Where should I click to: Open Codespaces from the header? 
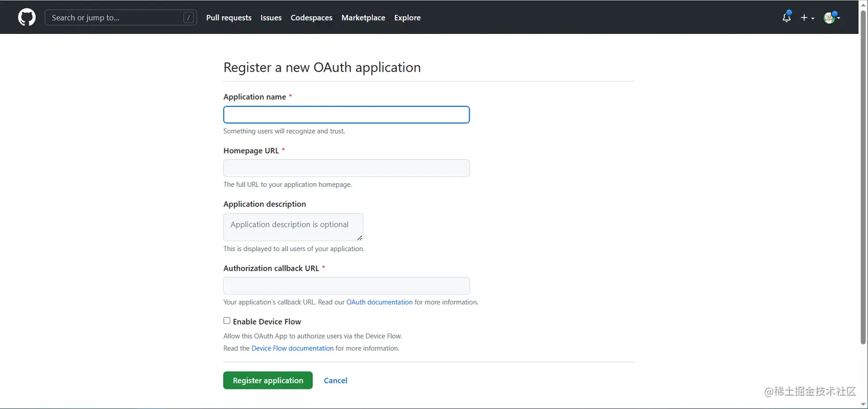click(311, 18)
